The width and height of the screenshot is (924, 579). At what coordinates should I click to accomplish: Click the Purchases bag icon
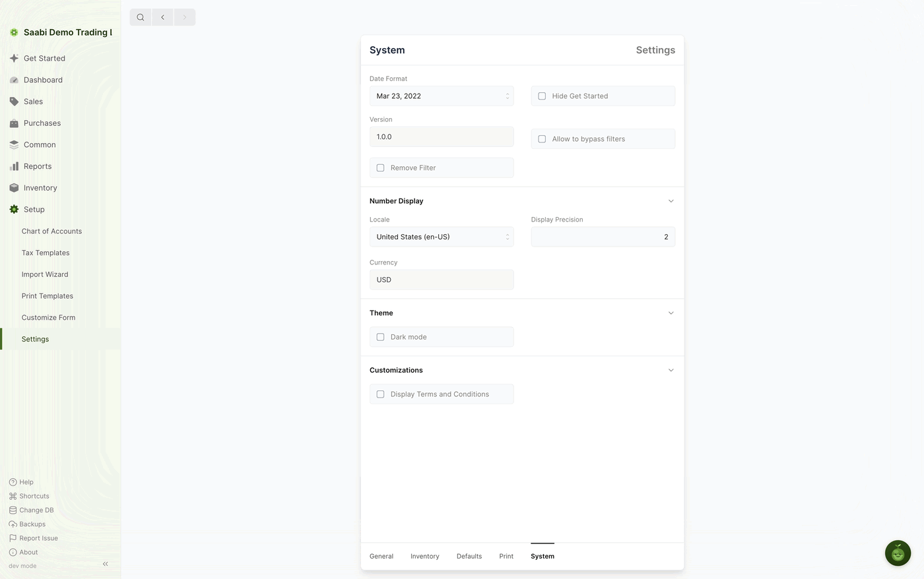click(x=14, y=123)
